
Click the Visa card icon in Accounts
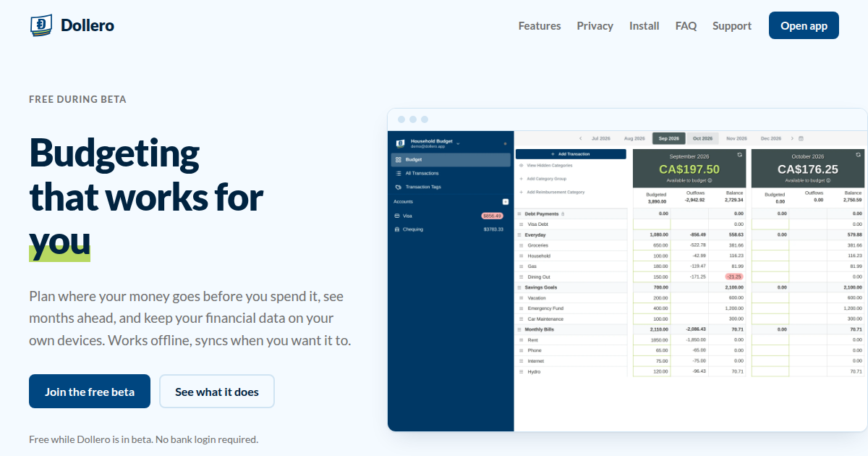(397, 216)
